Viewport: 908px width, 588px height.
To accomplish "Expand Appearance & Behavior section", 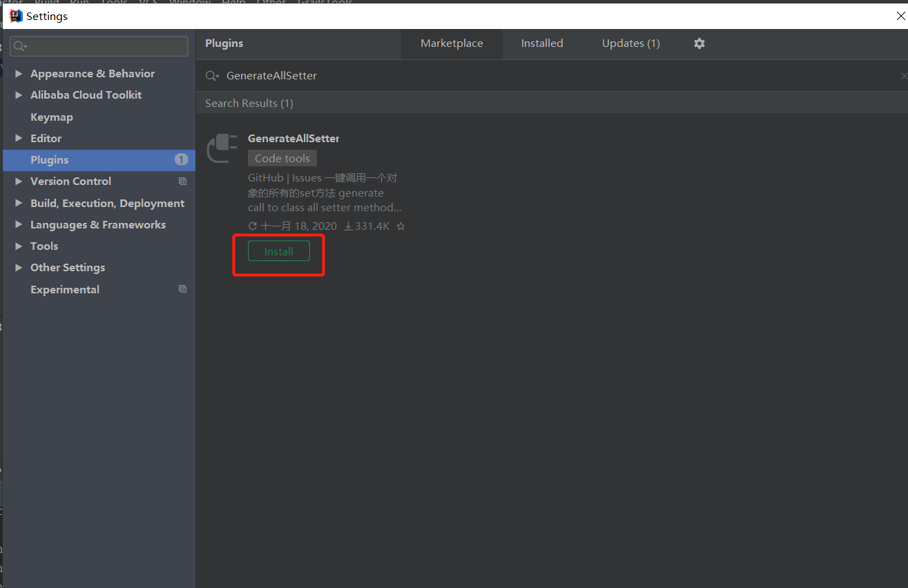I will tap(19, 74).
